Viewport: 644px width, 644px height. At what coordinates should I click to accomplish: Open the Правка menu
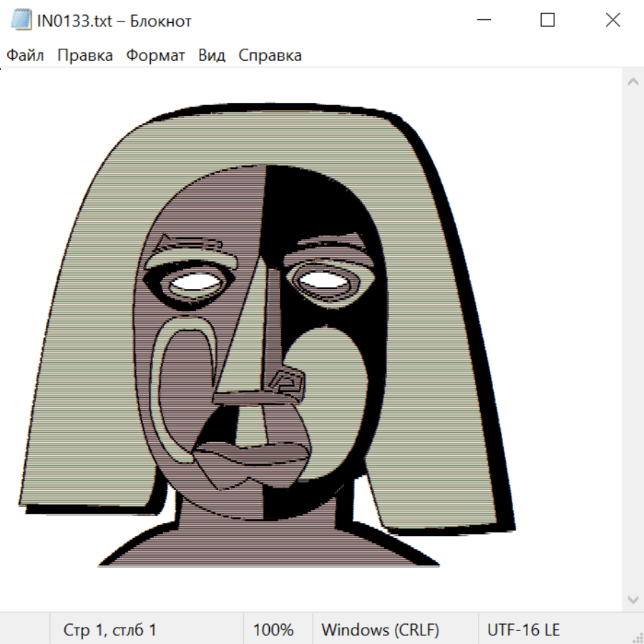tap(85, 56)
